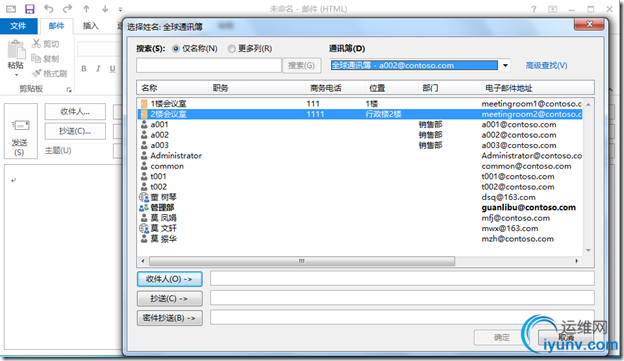
Task: Select the 莫 振华 contact row
Action: (360, 239)
